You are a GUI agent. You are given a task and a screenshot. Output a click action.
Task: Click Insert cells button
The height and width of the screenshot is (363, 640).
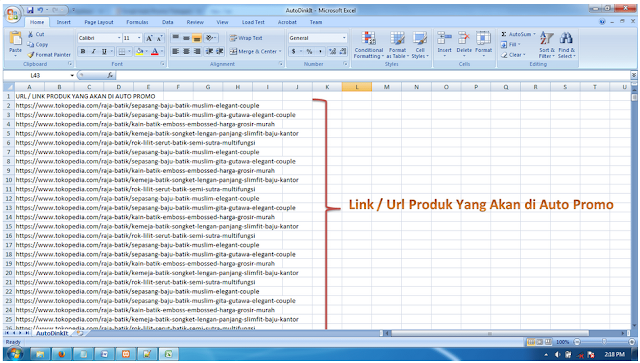(444, 44)
